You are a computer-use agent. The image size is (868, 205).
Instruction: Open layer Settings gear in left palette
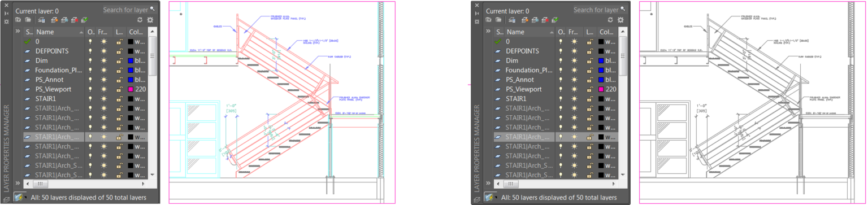(150, 20)
